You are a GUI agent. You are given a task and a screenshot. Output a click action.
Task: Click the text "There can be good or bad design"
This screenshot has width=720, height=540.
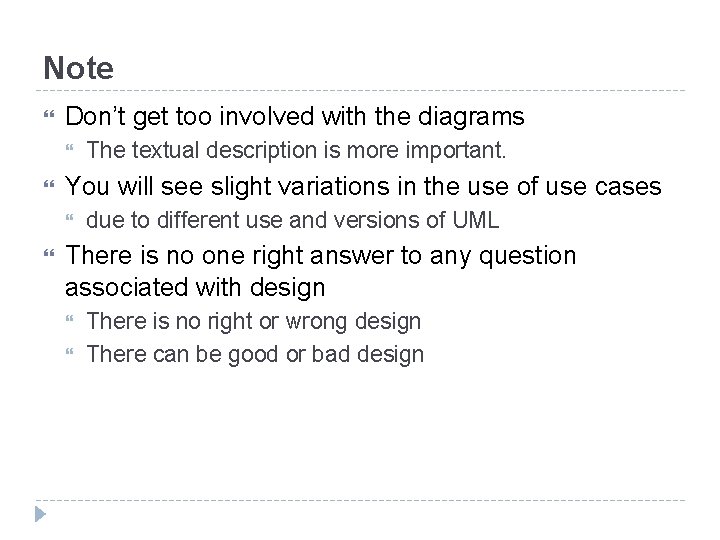tap(255, 355)
